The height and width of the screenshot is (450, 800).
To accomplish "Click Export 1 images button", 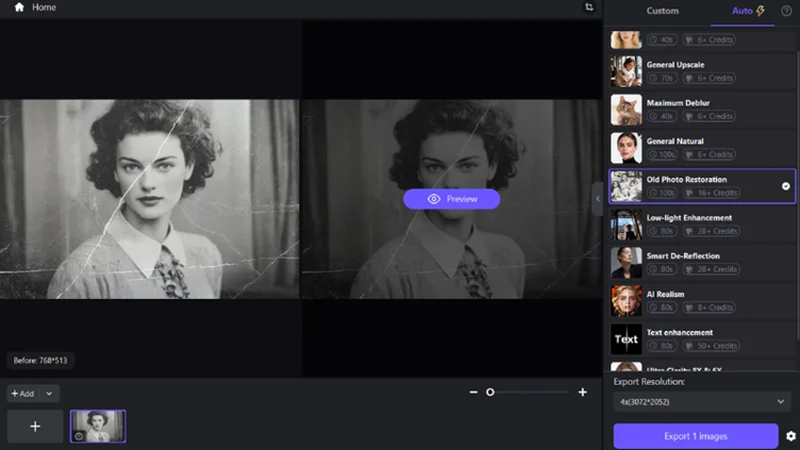I will click(696, 436).
